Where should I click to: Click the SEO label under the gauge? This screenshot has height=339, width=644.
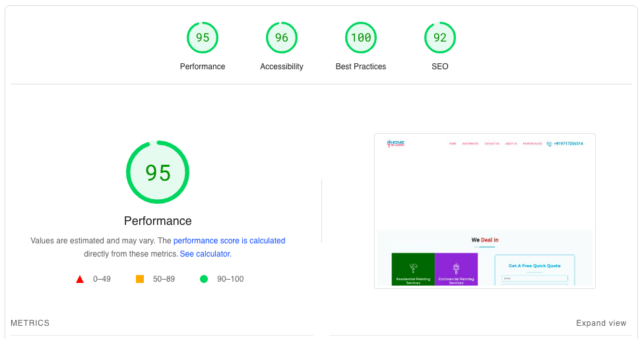440,67
